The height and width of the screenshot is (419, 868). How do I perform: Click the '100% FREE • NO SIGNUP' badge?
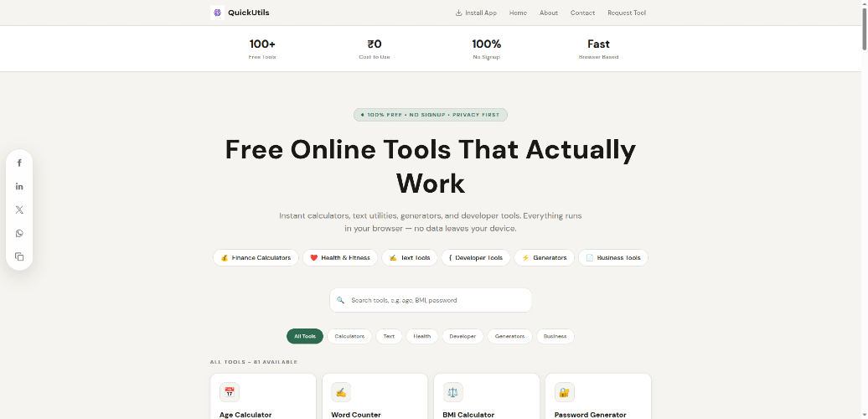pyautogui.click(x=431, y=115)
